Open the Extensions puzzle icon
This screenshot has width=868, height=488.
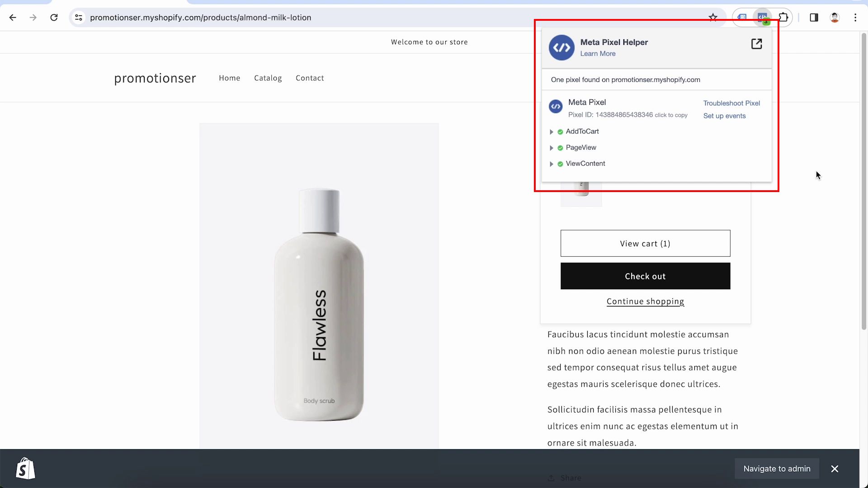click(x=783, y=18)
